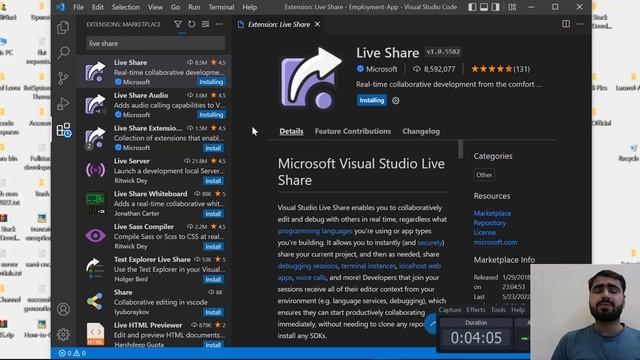This screenshot has width=640, height=360.
Task: Clear extensions search results icon
Action: (x=205, y=24)
